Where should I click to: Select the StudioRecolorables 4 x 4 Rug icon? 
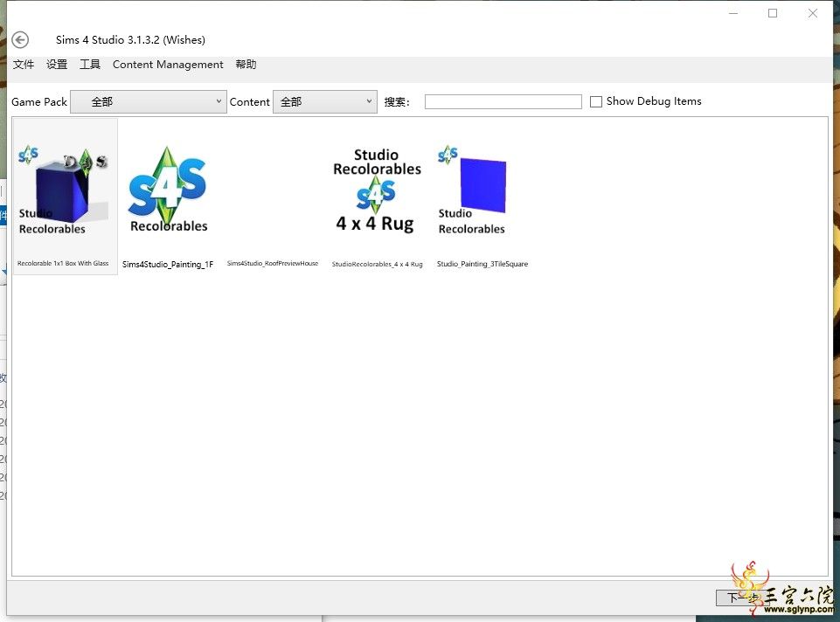coord(377,190)
